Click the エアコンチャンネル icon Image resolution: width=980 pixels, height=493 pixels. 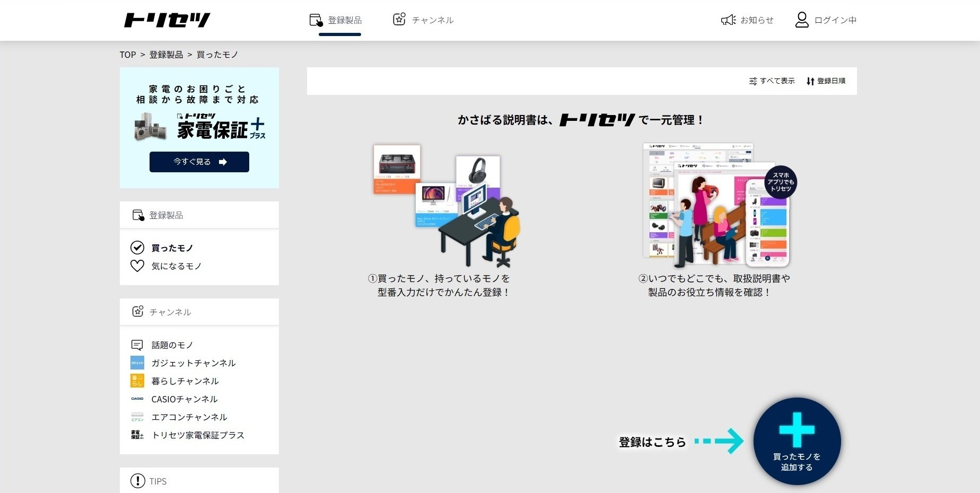tap(137, 417)
